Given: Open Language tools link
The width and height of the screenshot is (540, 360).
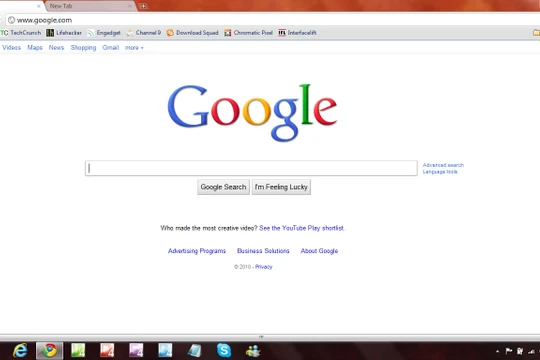Looking at the screenshot, I should (x=440, y=172).
